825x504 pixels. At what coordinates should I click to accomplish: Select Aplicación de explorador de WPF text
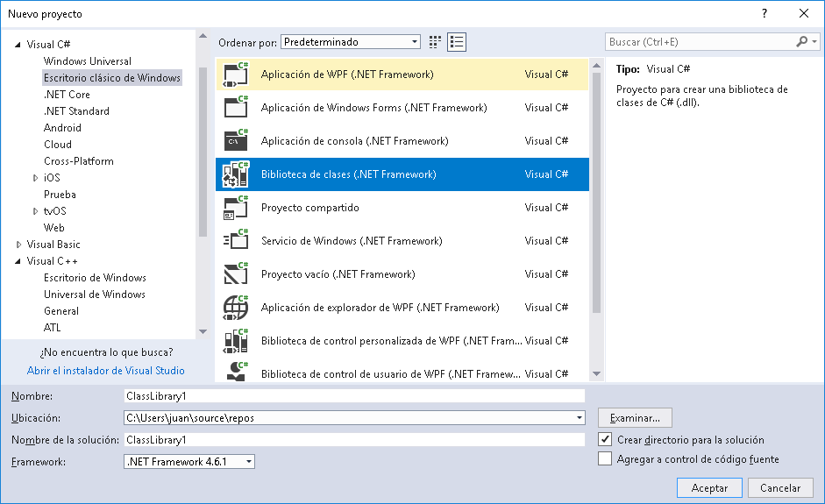(x=380, y=308)
